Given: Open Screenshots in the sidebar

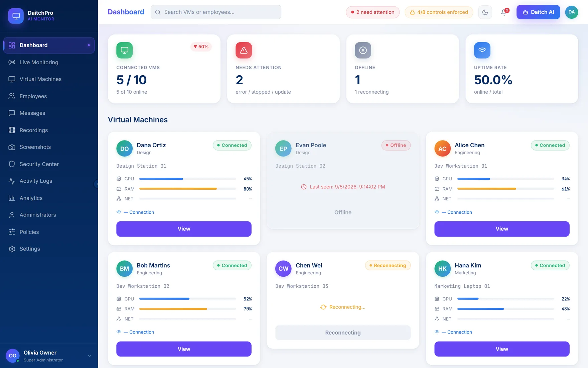Looking at the screenshot, I should pyautogui.click(x=49, y=147).
